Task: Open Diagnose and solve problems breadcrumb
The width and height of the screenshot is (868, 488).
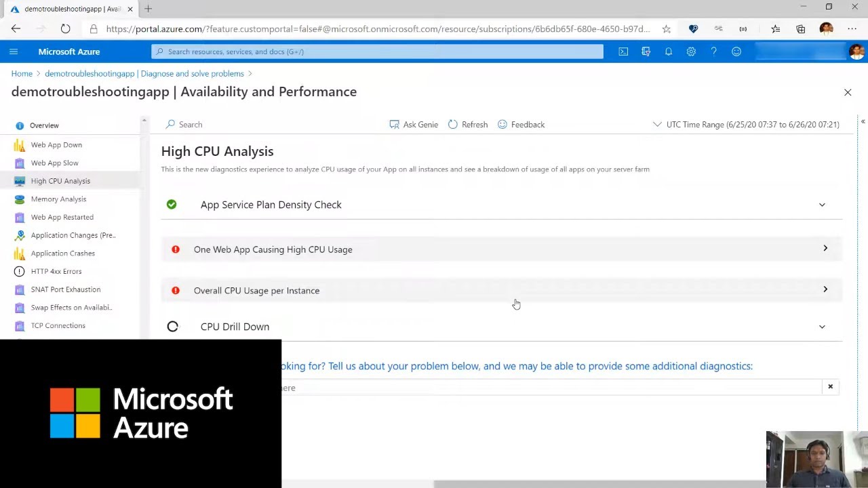Action: click(x=144, y=73)
